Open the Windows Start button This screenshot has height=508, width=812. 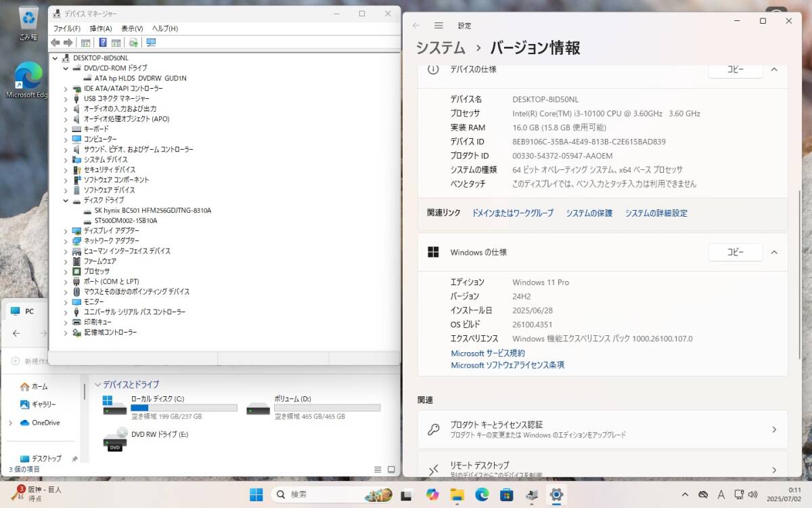(256, 494)
